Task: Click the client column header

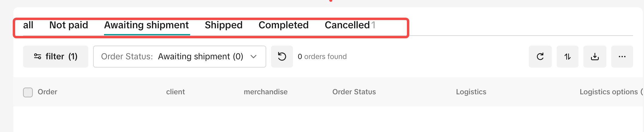Action: click(x=176, y=92)
